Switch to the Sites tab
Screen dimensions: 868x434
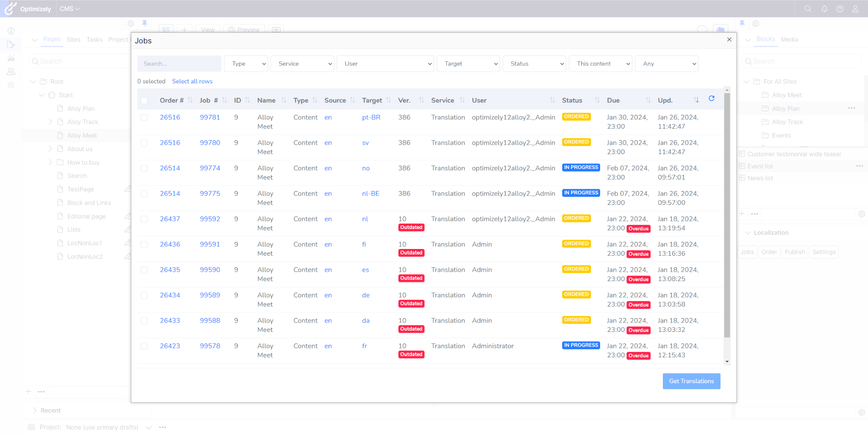[x=73, y=39]
